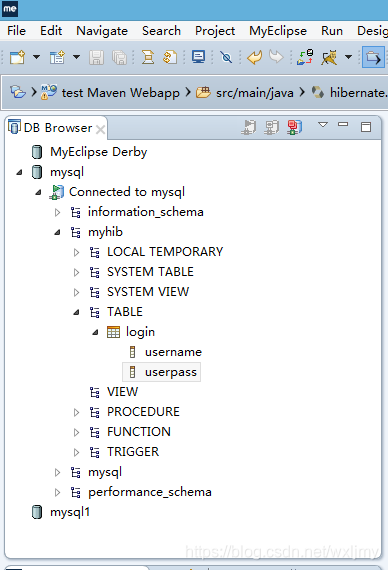Click the hibernate breadcrumb item

pos(358,93)
